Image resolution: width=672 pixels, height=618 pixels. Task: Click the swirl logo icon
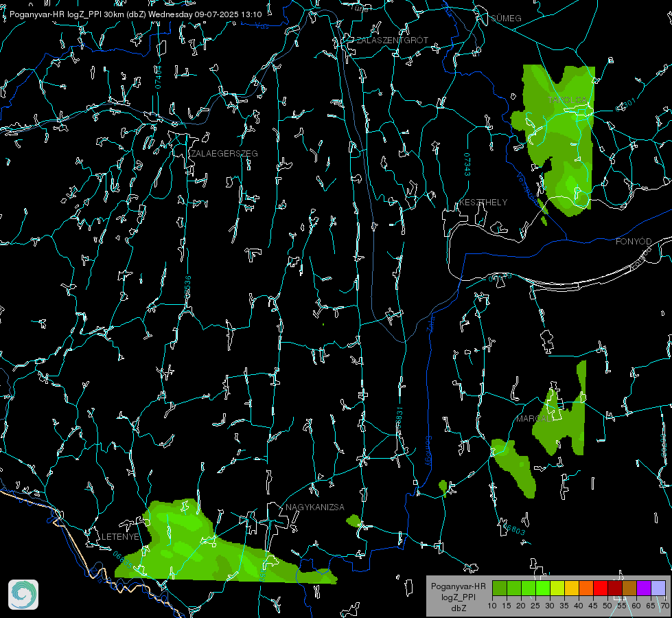coord(23,595)
